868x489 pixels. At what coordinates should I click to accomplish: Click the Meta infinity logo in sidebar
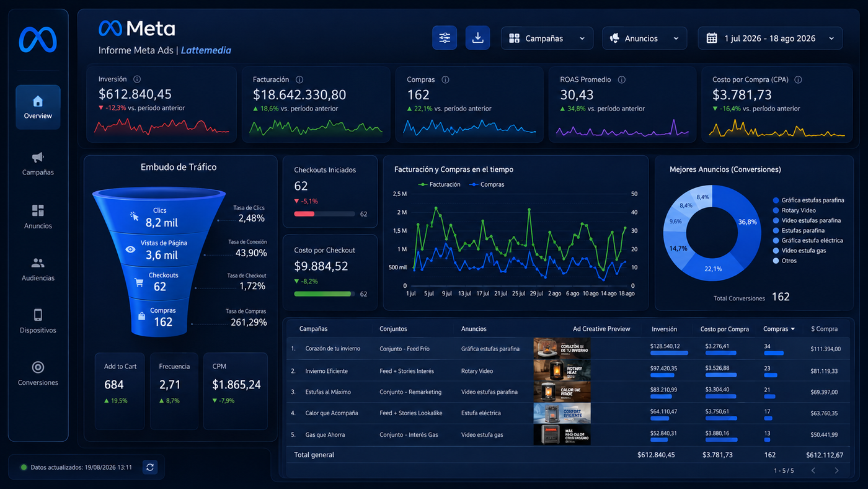[38, 40]
